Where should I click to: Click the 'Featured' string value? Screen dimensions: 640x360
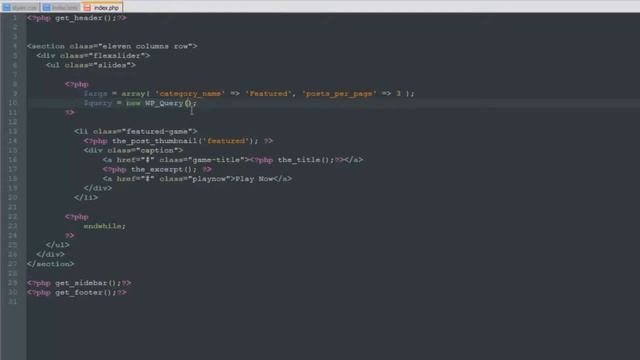pyautogui.click(x=269, y=93)
